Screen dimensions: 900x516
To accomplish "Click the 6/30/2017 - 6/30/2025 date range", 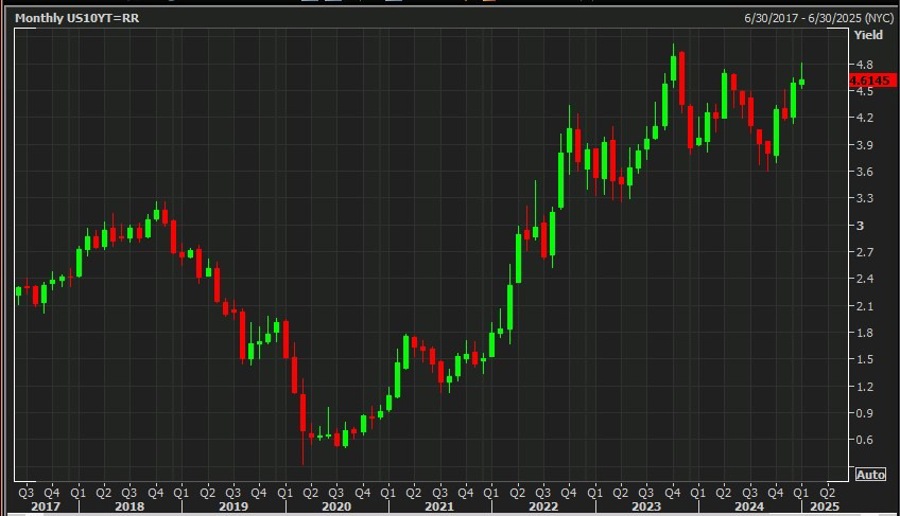I will tap(818, 18).
